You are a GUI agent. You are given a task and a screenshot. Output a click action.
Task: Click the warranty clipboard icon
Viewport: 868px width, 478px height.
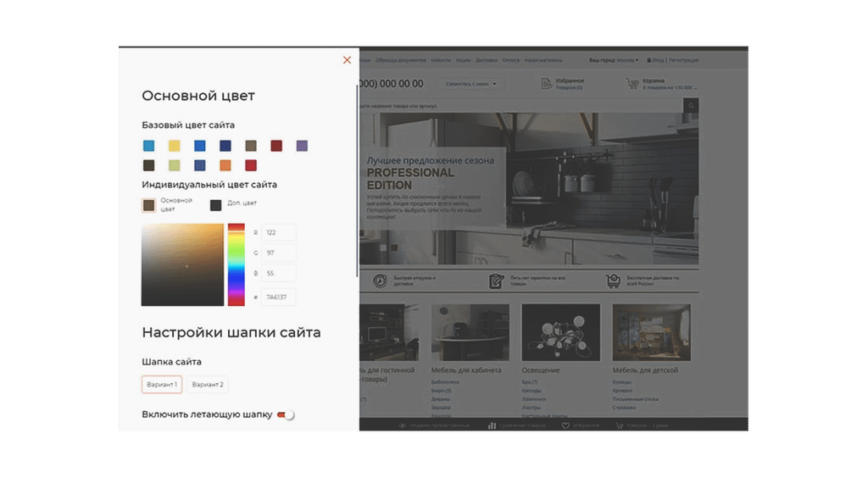click(497, 281)
